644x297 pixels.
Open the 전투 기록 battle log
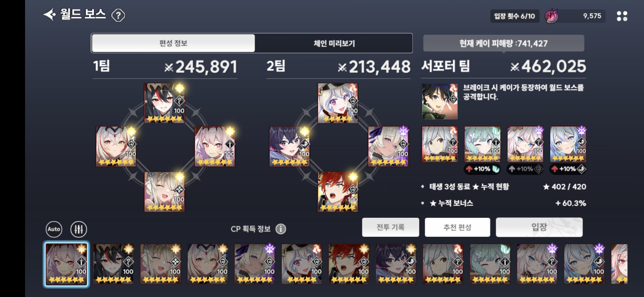click(x=391, y=227)
